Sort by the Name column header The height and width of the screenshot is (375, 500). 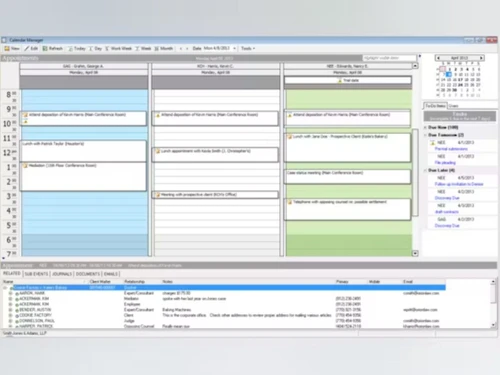click(45, 282)
